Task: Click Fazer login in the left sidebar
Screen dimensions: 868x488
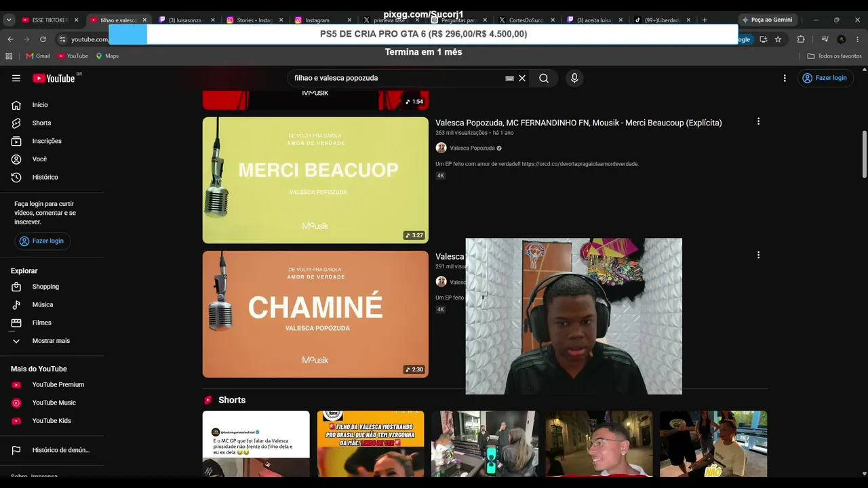Action: [42, 241]
